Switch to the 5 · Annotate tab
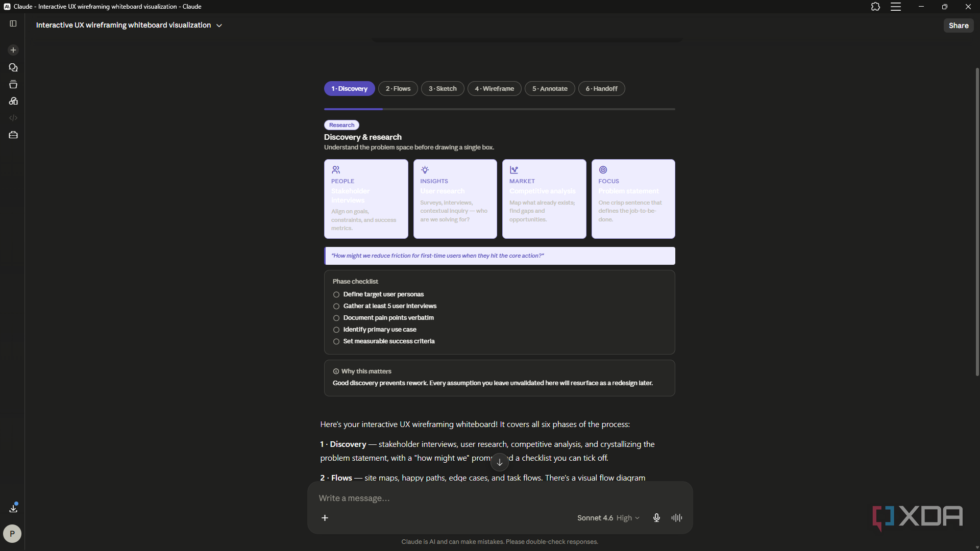This screenshot has width=980, height=551. pyautogui.click(x=550, y=89)
